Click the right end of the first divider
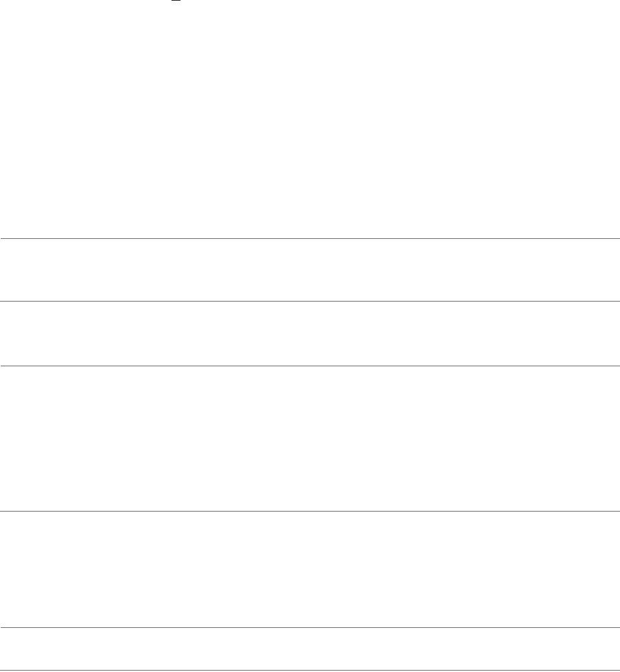620x672 pixels. [x=618, y=238]
